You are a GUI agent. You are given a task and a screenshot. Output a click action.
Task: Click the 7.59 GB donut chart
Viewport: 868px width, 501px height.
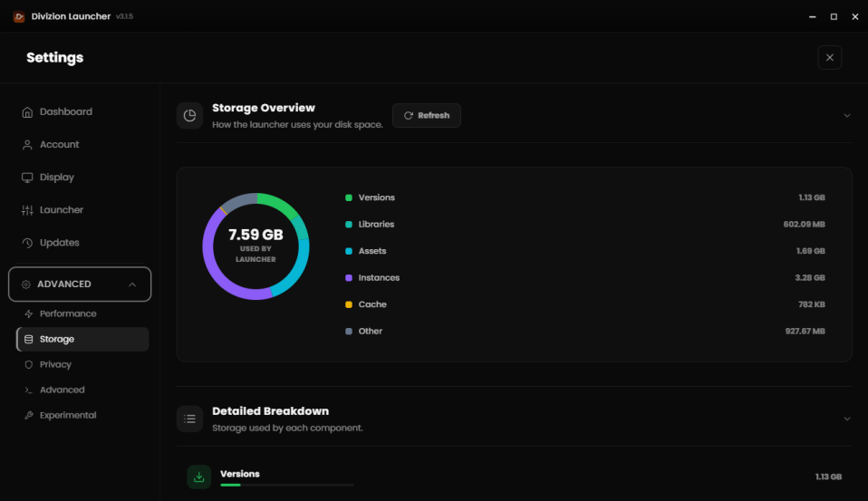[256, 246]
